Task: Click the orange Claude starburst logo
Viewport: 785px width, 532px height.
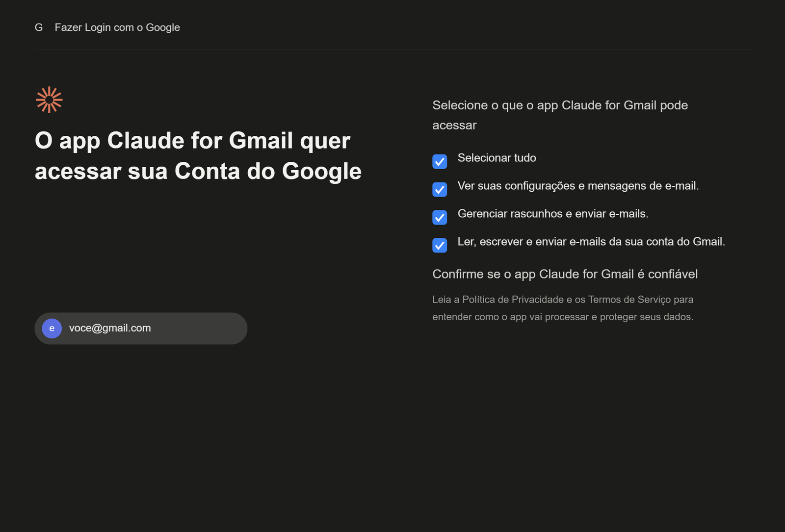Action: pyautogui.click(x=49, y=100)
